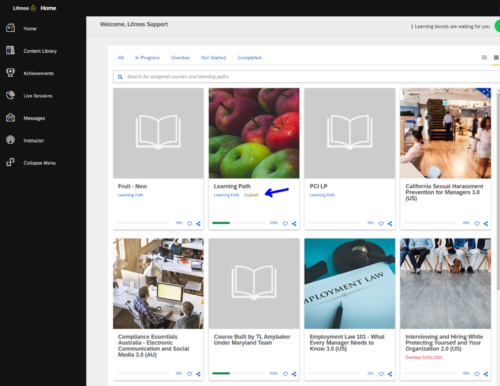Open the Instructor sidebar item
This screenshot has width=500, height=386.
[x=34, y=141]
